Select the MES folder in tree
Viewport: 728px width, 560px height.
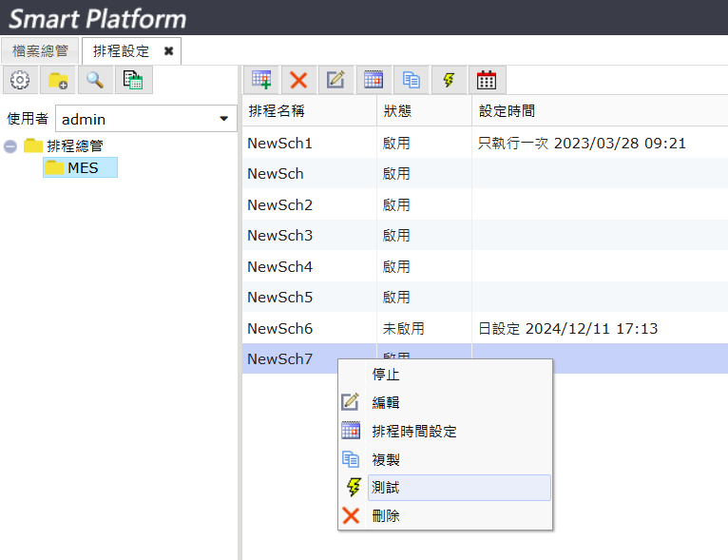(82, 168)
